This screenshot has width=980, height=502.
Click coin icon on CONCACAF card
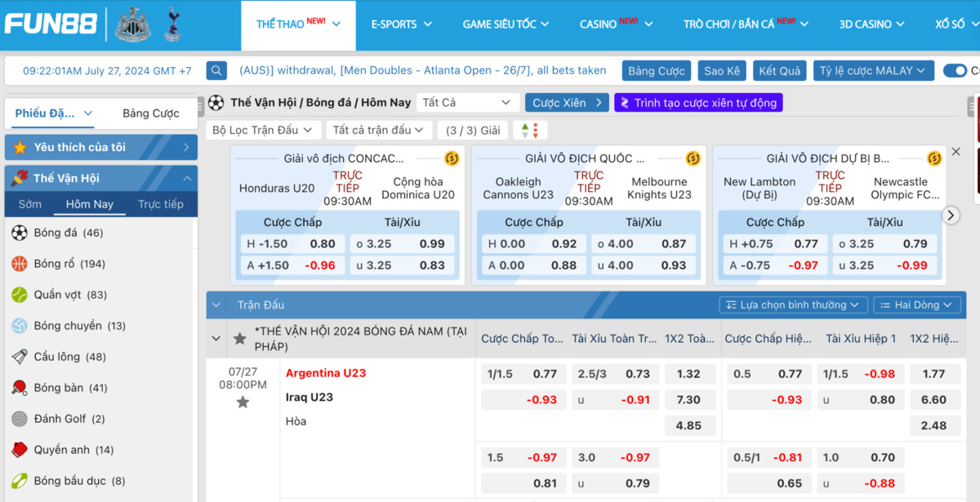(x=452, y=158)
